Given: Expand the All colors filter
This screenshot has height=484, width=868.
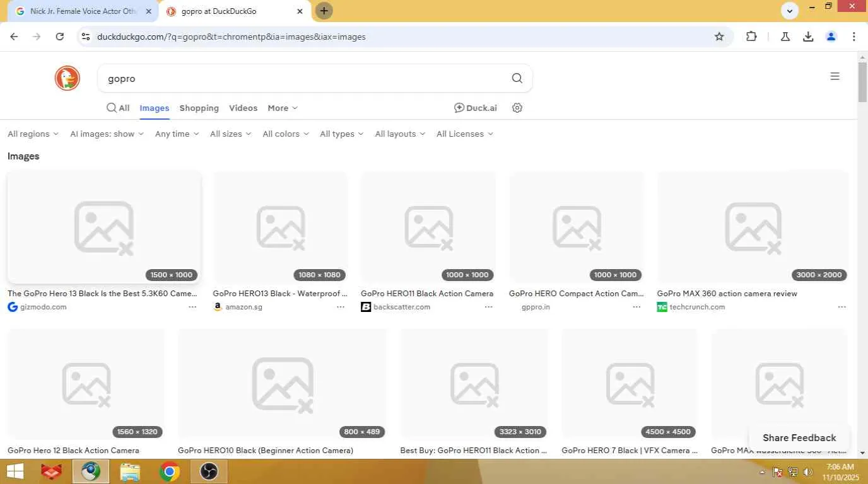Looking at the screenshot, I should (286, 134).
